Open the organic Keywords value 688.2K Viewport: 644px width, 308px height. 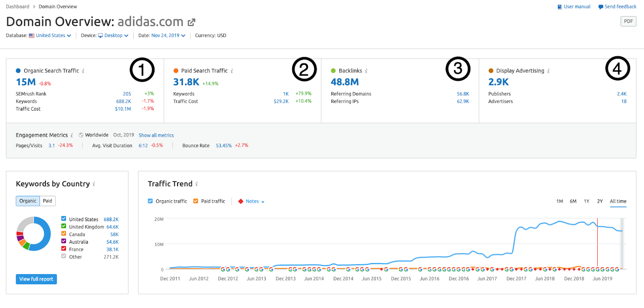point(124,102)
